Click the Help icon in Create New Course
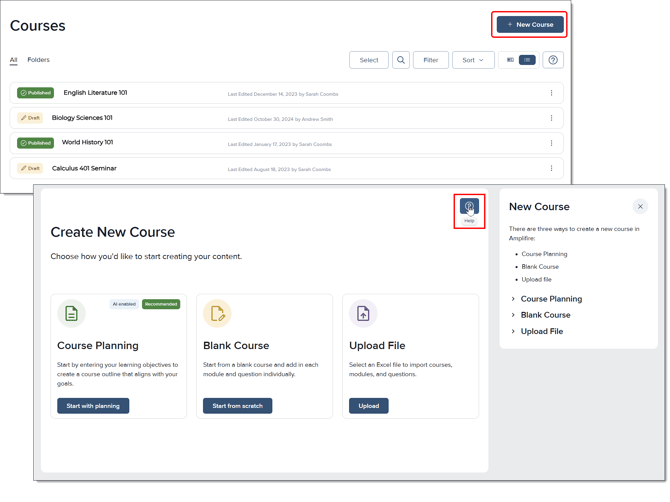This screenshot has height=502, width=670. pyautogui.click(x=469, y=206)
